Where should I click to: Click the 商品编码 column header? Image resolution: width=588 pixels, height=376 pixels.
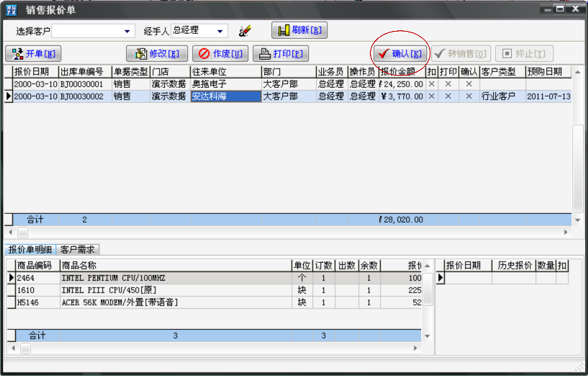(x=37, y=266)
